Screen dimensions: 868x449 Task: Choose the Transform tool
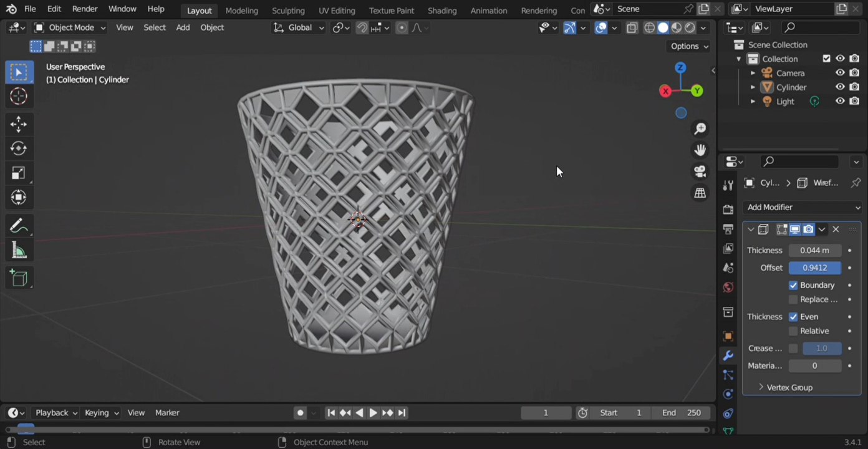[19, 198]
